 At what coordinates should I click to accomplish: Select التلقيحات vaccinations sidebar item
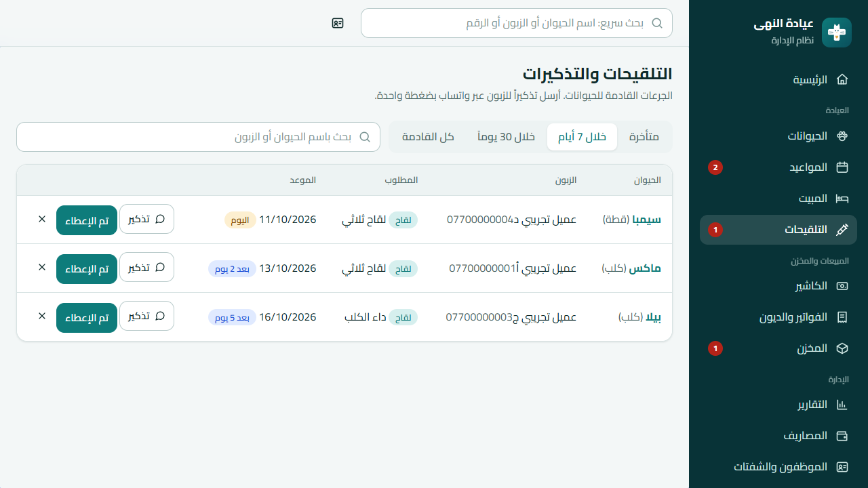tap(778, 230)
